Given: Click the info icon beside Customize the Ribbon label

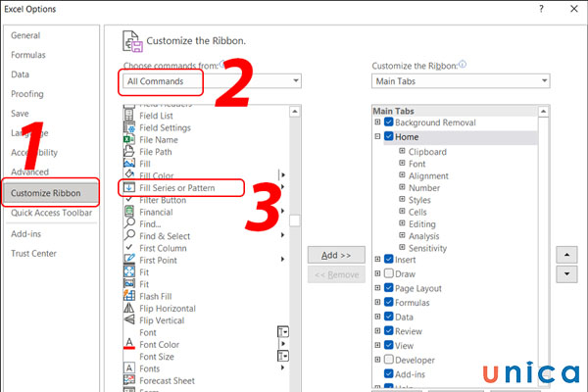Looking at the screenshot, I should pos(463,65).
